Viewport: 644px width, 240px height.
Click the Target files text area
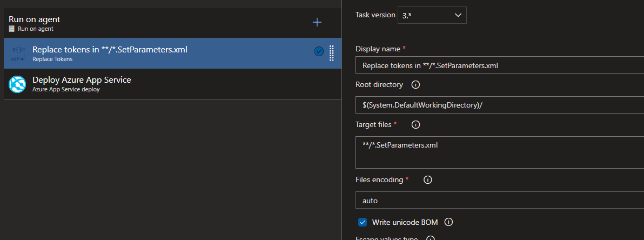pos(499,152)
